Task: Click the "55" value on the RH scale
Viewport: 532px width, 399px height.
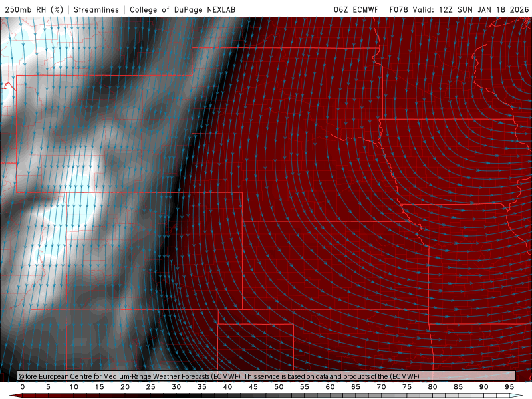Action: point(305,387)
